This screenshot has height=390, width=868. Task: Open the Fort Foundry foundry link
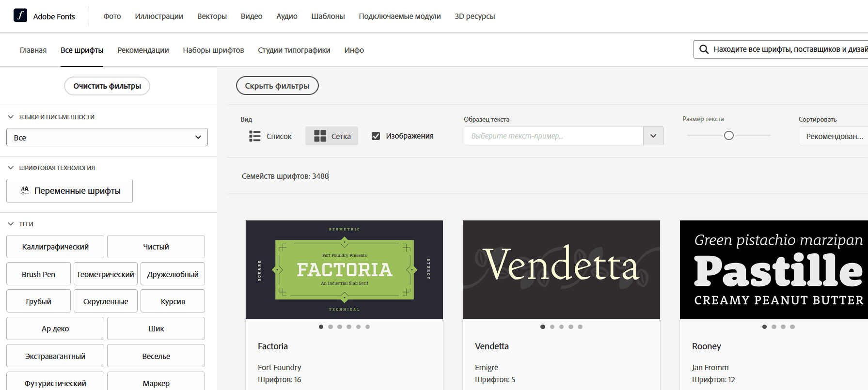[x=280, y=367]
